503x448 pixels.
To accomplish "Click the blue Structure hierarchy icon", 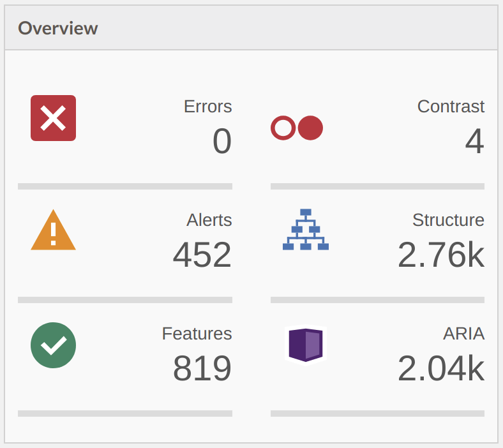I will 306,229.
